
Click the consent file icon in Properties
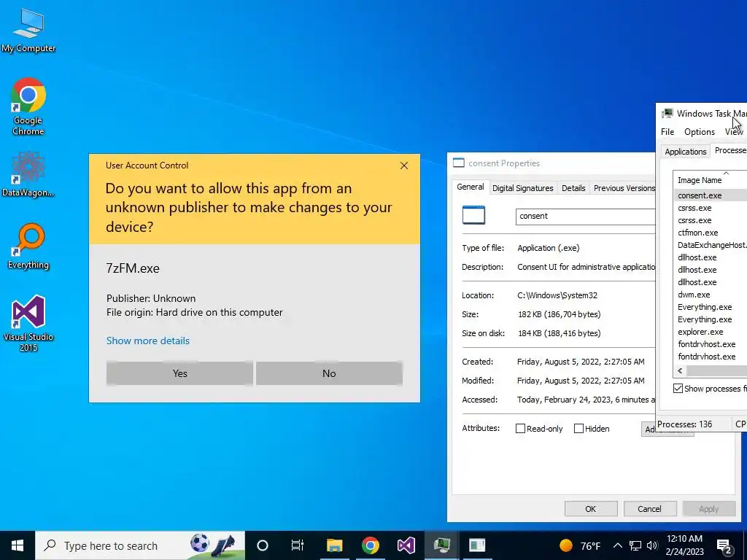coord(473,215)
